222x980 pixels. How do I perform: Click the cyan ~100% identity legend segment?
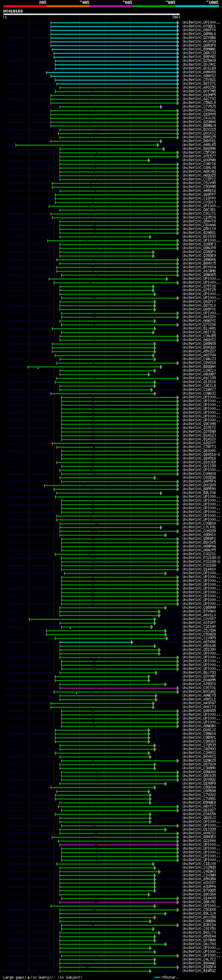pyautogui.click(x=197, y=6)
